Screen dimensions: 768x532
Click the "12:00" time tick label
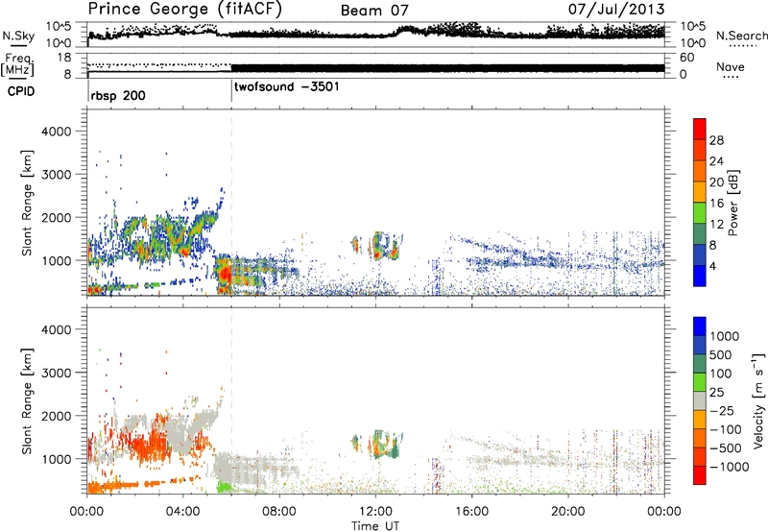coord(375,512)
